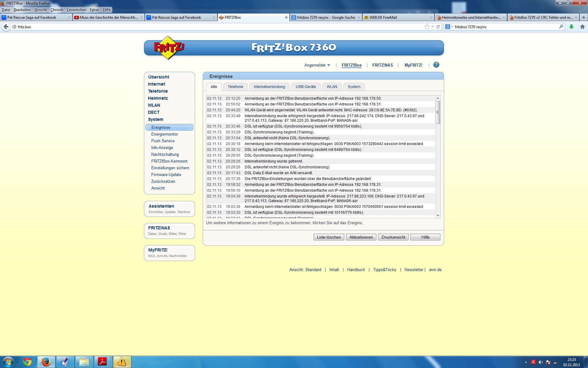Click the blue help question mark icon
The height and width of the screenshot is (368, 588).
[x=436, y=65]
